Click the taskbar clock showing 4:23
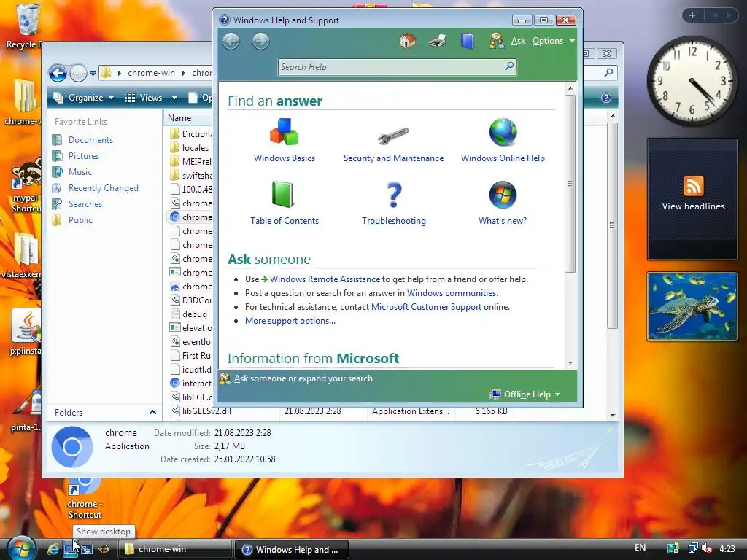 727,548
